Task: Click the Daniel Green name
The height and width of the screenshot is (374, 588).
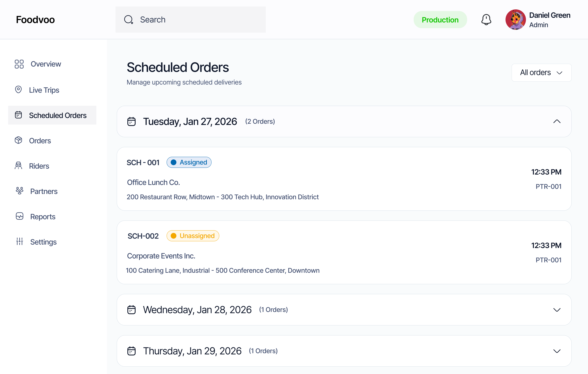Action: click(550, 15)
